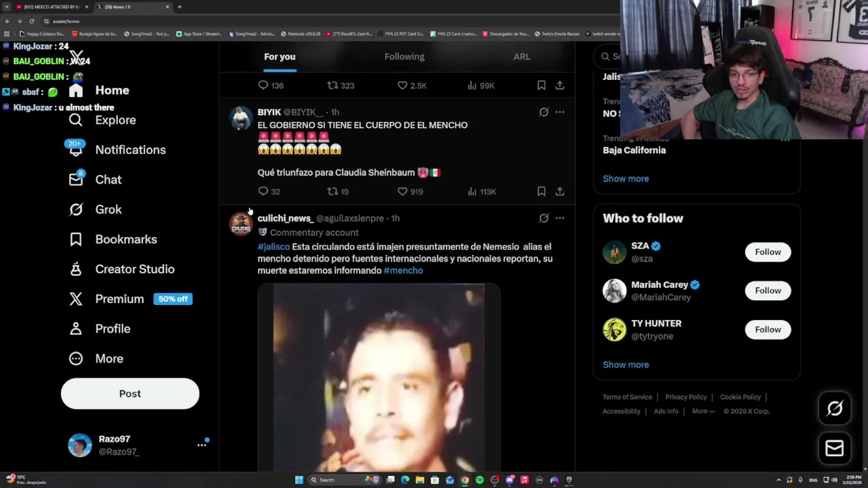This screenshot has height=488, width=868.
Task: Like the post with 2.5K likes
Action: [412, 85]
